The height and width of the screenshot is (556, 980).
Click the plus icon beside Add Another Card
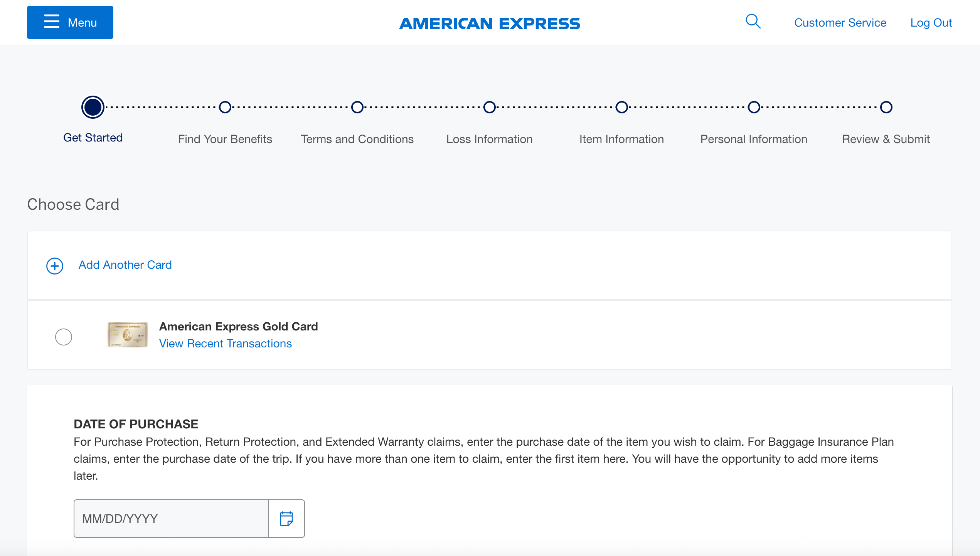[x=54, y=266]
